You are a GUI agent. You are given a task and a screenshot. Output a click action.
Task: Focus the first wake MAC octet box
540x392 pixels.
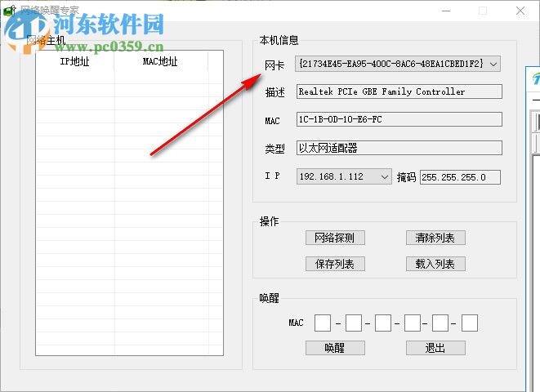coord(323,323)
